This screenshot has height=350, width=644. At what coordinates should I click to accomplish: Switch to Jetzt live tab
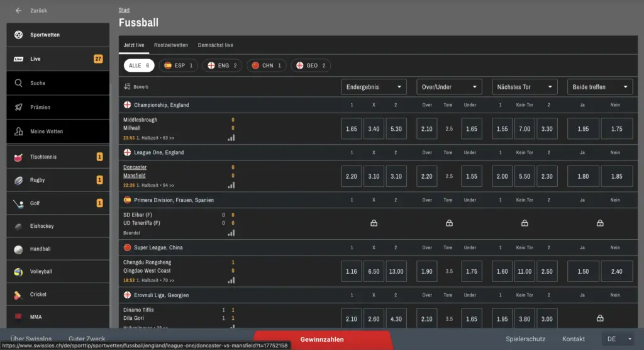pos(134,45)
